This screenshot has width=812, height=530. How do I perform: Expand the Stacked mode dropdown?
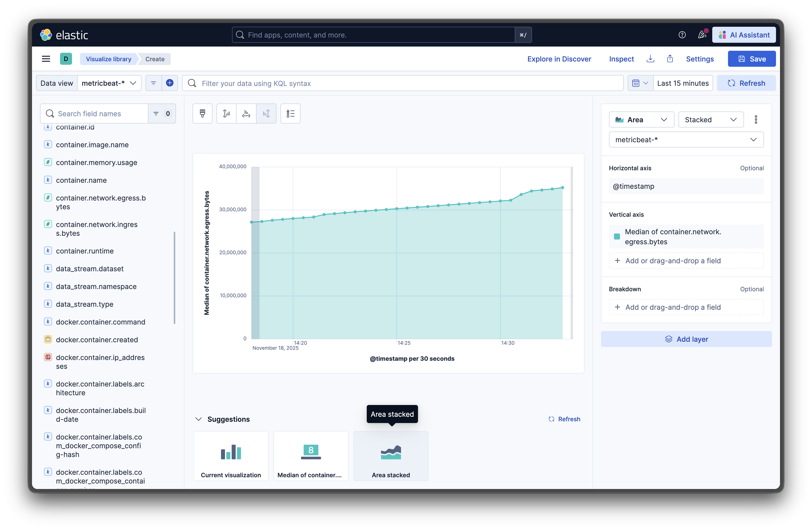click(711, 119)
